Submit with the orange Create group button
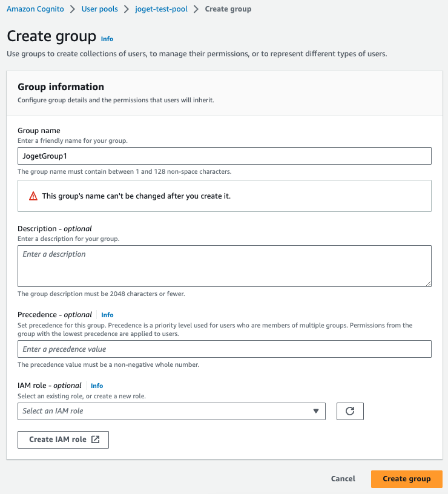The image size is (448, 494). (x=406, y=479)
